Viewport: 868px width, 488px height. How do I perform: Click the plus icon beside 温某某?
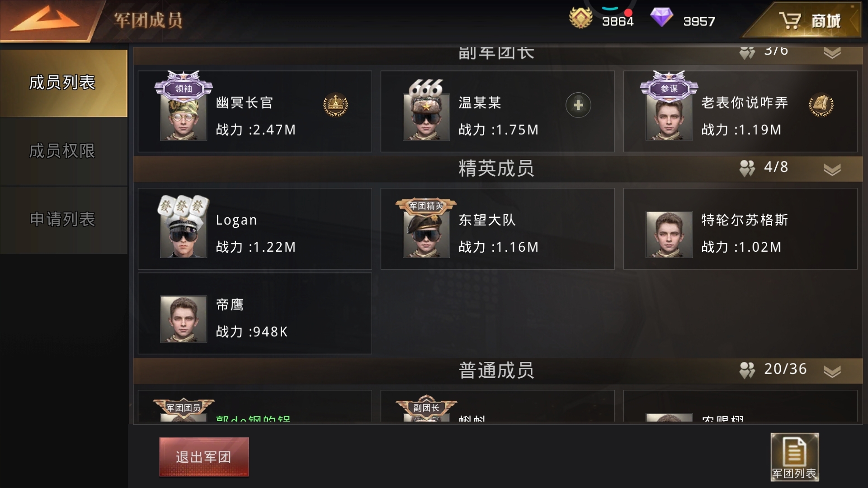pos(578,105)
